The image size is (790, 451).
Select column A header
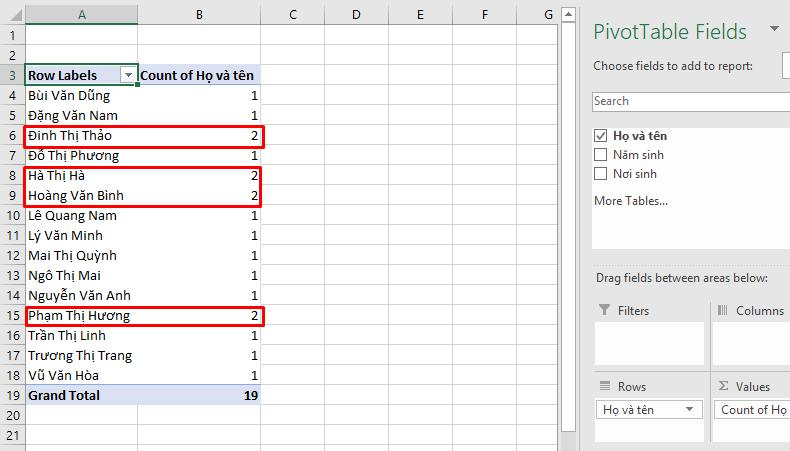(82, 15)
